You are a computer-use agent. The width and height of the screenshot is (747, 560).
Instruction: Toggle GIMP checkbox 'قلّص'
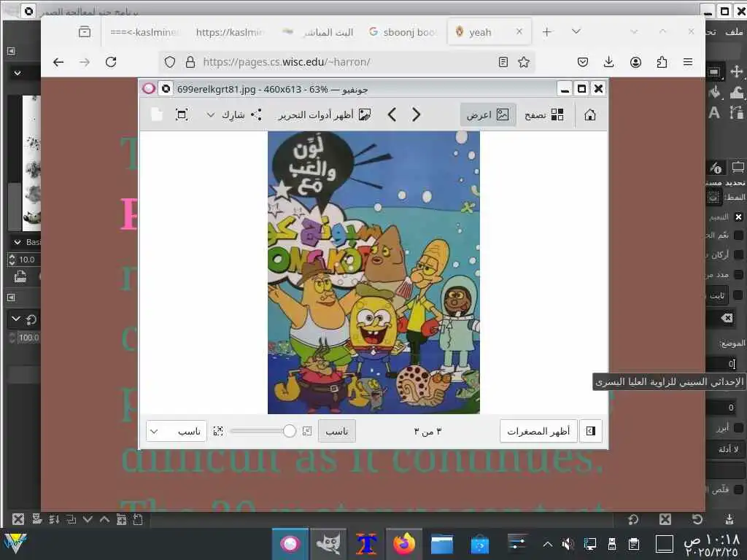738,489
